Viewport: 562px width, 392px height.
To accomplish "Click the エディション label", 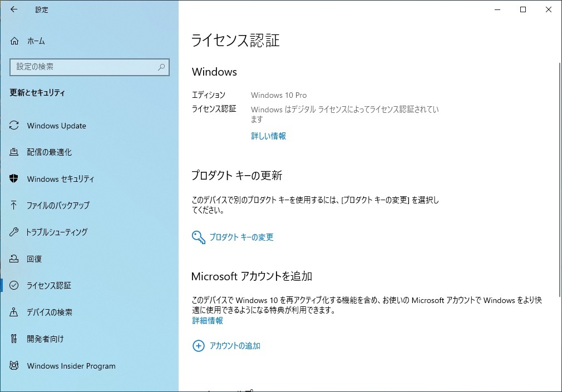I will [209, 95].
